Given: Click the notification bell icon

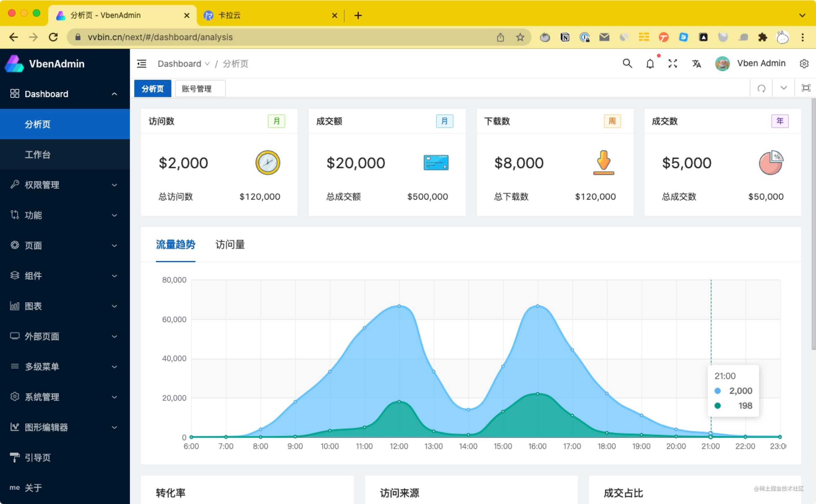Looking at the screenshot, I should pyautogui.click(x=650, y=63).
